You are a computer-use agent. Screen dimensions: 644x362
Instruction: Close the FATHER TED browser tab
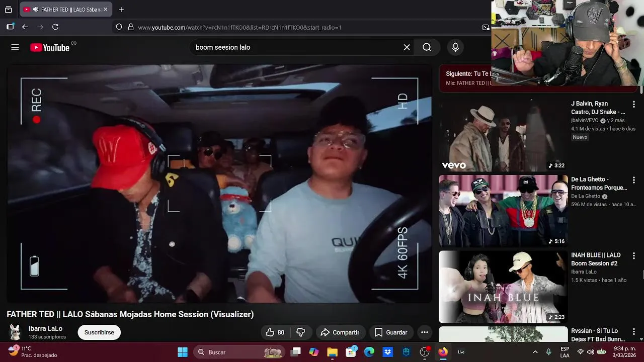(x=105, y=10)
